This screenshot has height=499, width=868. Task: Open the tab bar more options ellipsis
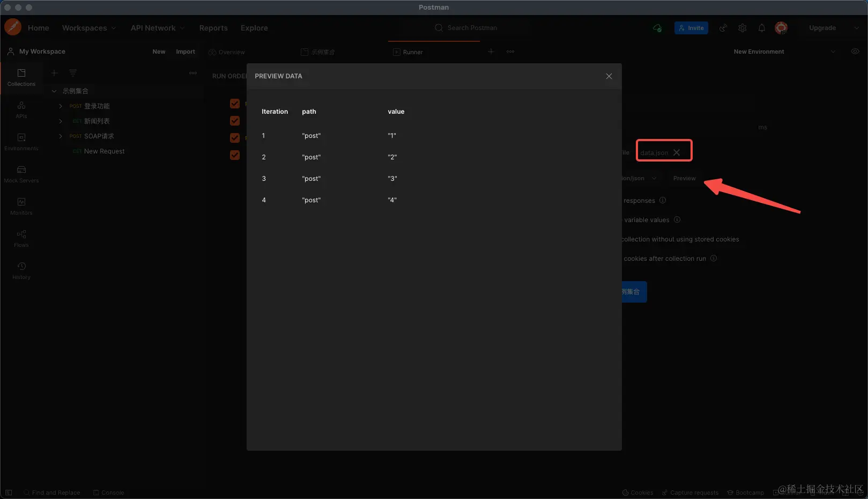(x=510, y=52)
